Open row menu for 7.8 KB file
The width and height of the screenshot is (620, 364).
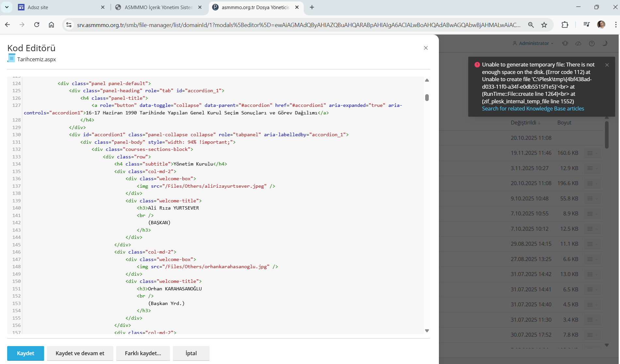point(592,335)
